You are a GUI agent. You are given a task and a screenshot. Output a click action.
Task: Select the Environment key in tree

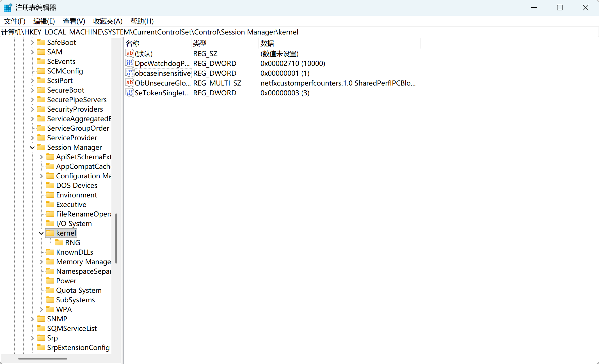click(76, 195)
